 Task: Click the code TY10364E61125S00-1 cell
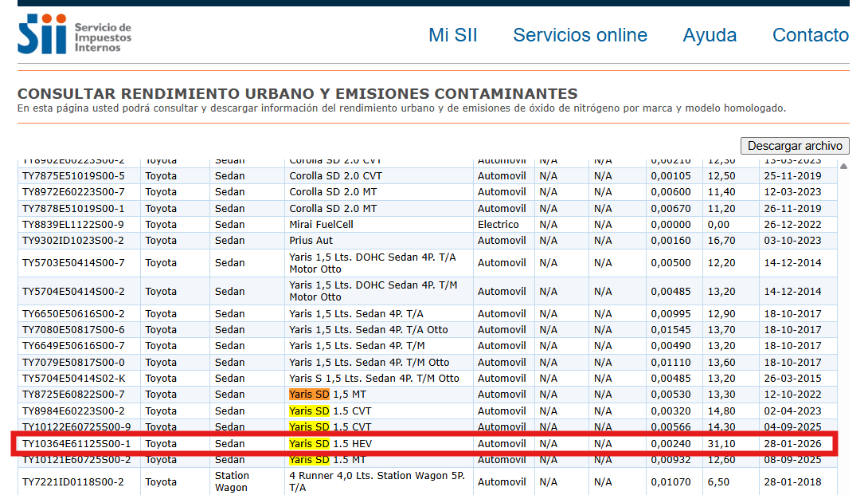click(76, 443)
